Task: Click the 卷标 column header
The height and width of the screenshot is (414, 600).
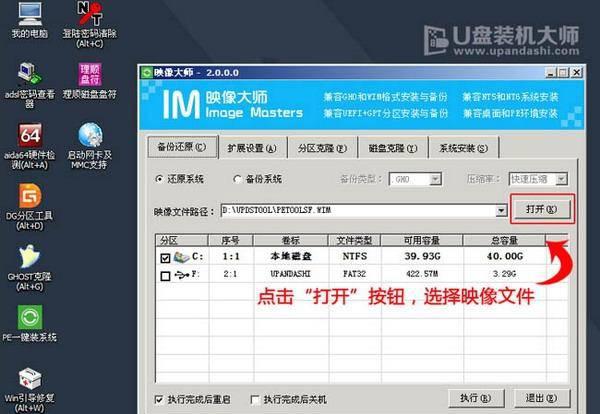Action: point(291,240)
